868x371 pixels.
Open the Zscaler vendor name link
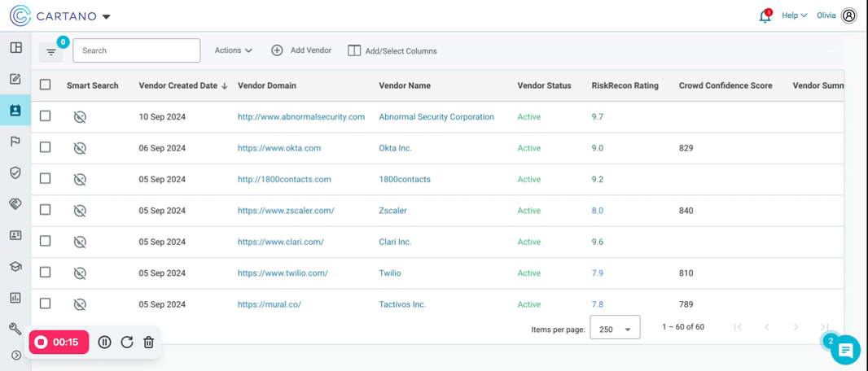[x=392, y=211]
